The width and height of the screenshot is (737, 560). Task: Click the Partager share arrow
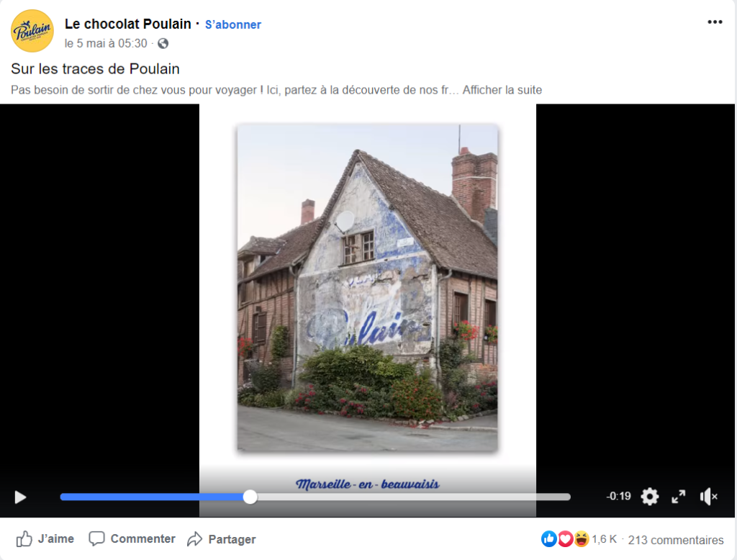(x=222, y=539)
